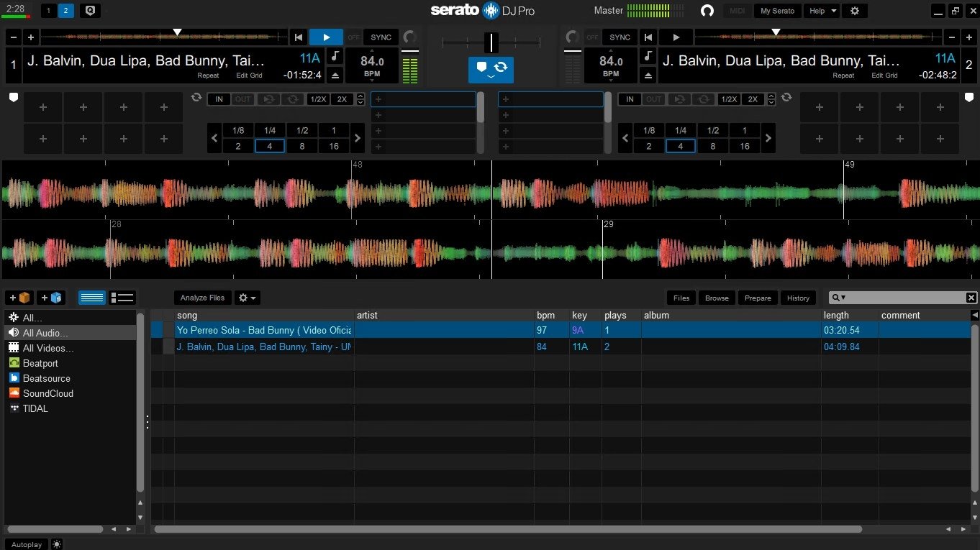Click deck 2 loop slot stepper arrows
980x550 pixels.
[771, 99]
